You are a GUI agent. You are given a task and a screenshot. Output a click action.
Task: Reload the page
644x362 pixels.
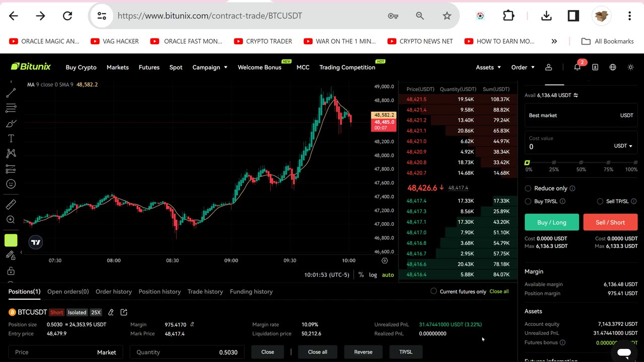(67, 16)
